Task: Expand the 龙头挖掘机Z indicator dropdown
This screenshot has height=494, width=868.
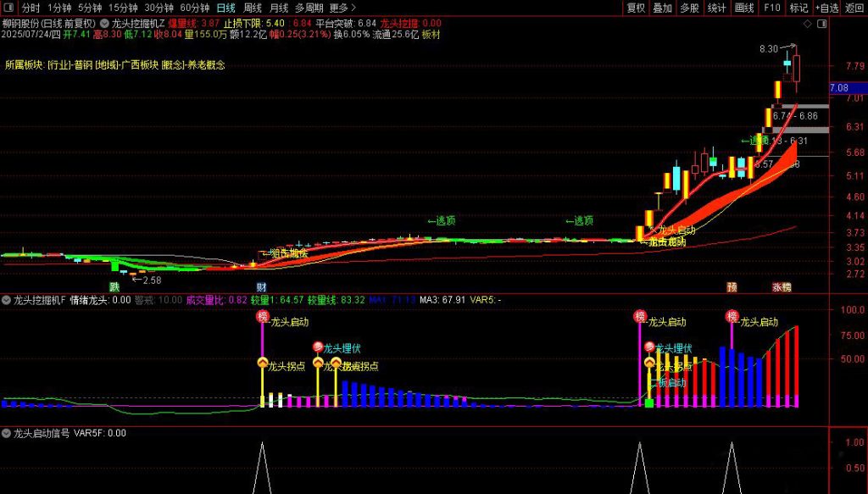Action: 104,23
